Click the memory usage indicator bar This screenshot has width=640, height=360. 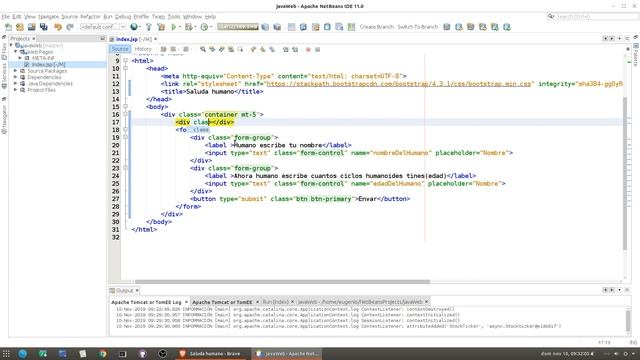[x=238, y=27]
